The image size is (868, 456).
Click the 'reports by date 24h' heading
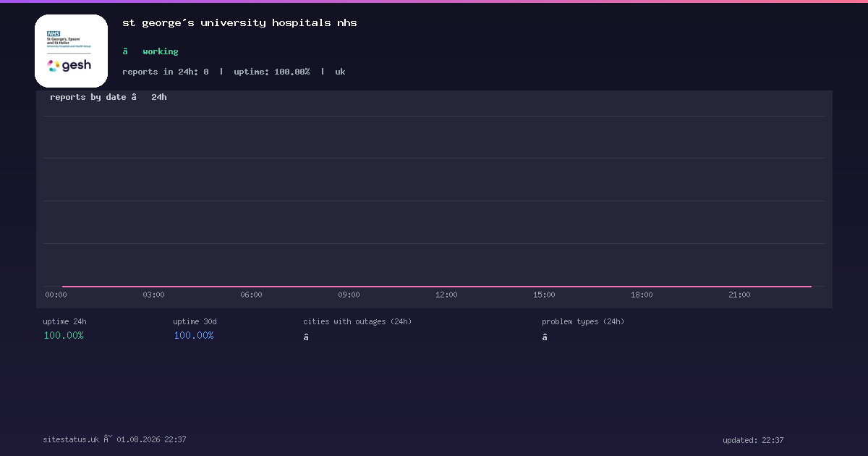coord(109,97)
